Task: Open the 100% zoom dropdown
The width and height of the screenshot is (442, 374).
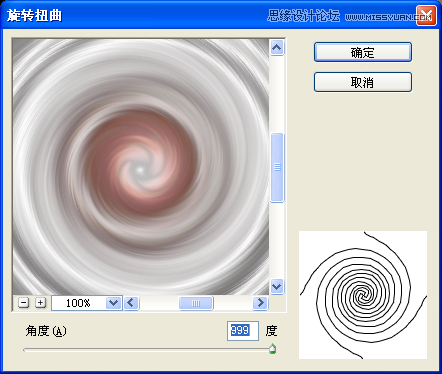Action: coord(113,303)
